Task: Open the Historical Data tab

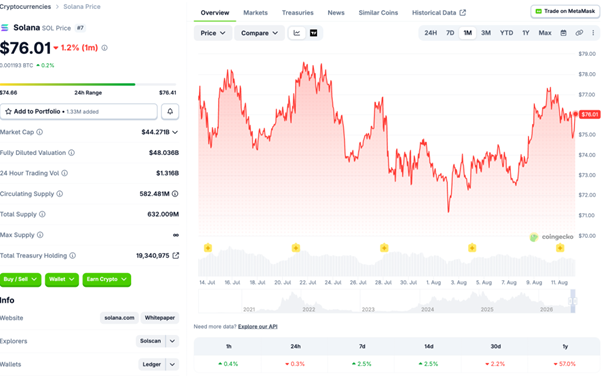Action: point(439,13)
